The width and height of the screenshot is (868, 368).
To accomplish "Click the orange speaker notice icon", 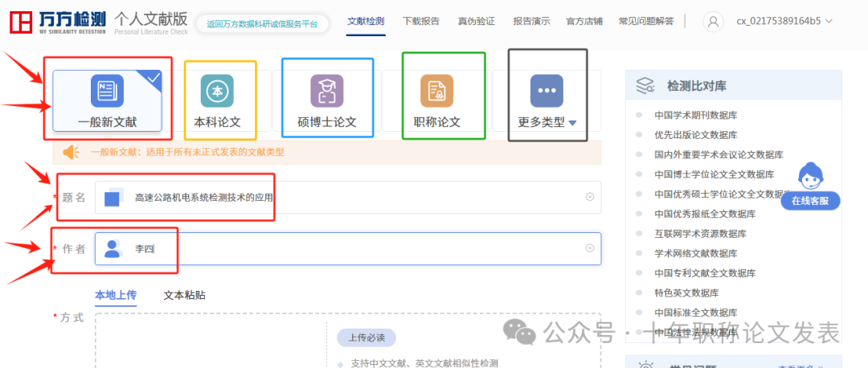I will point(72,152).
